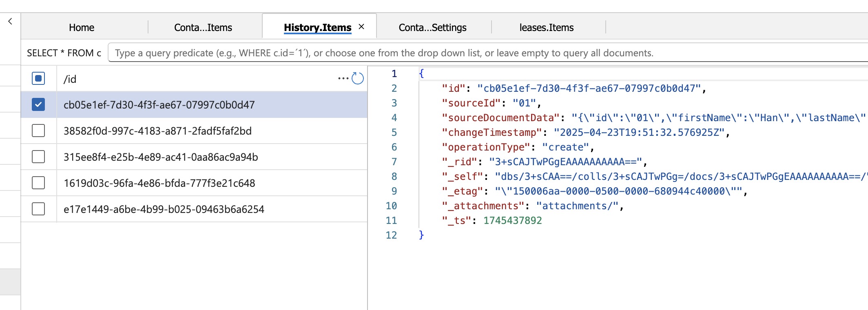Screen dimensions: 868x310
Task: Switch to the leases.Items tab
Action: point(546,27)
